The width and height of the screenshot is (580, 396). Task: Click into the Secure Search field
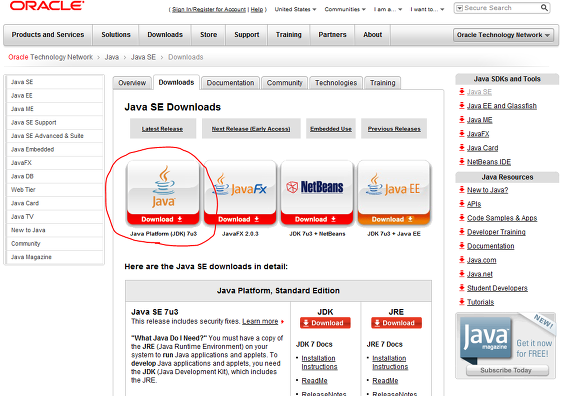pos(502,8)
